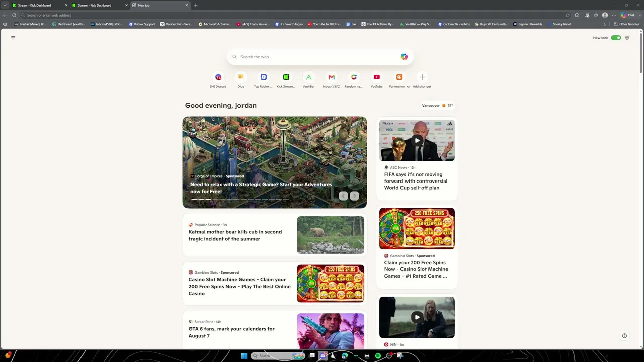Toggle the New look switch

[616, 38]
